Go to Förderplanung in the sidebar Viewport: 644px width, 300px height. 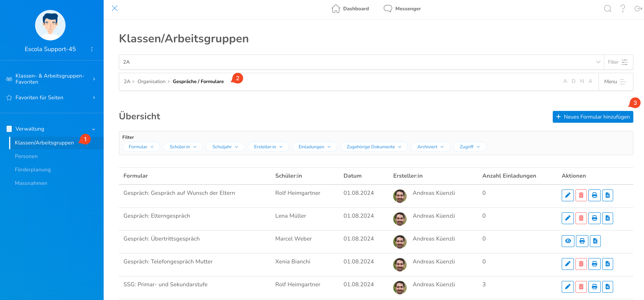coord(33,169)
